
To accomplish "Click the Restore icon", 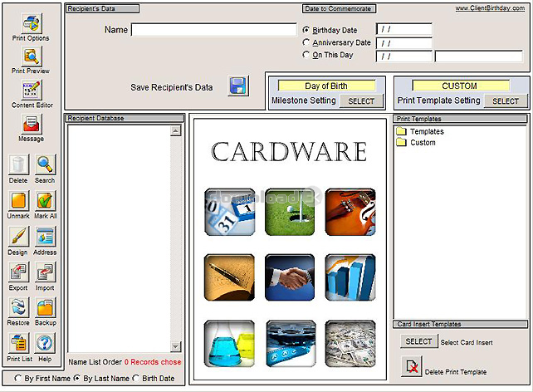I will [18, 307].
